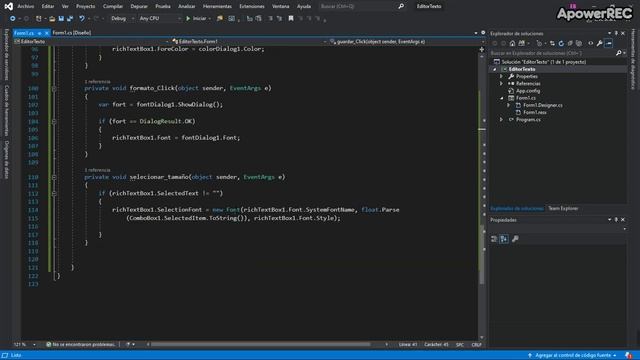Collapse the selecionar_tamaño method outline

[54, 177]
